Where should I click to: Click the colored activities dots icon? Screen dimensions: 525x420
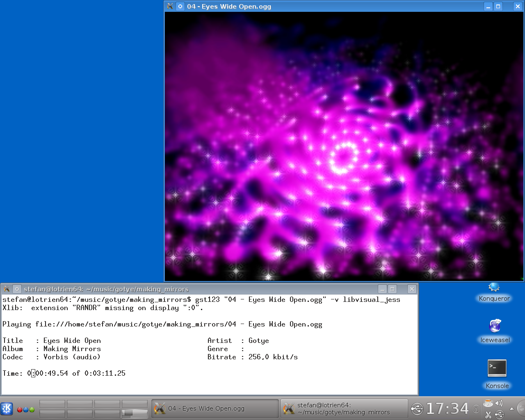click(26, 409)
